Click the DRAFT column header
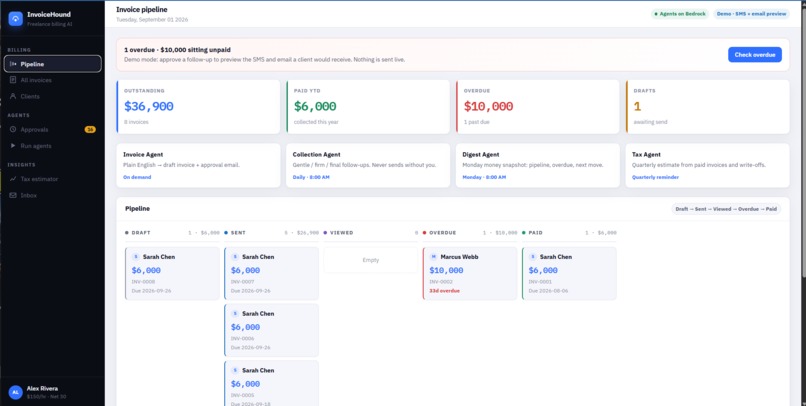Screen dimensions: 806x406 click(x=172, y=233)
